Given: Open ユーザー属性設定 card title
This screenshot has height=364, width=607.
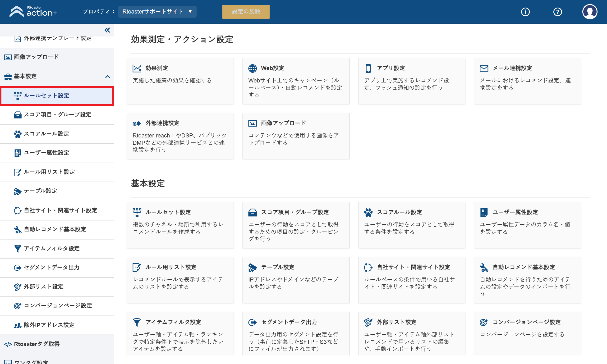Looking at the screenshot, I should (515, 212).
